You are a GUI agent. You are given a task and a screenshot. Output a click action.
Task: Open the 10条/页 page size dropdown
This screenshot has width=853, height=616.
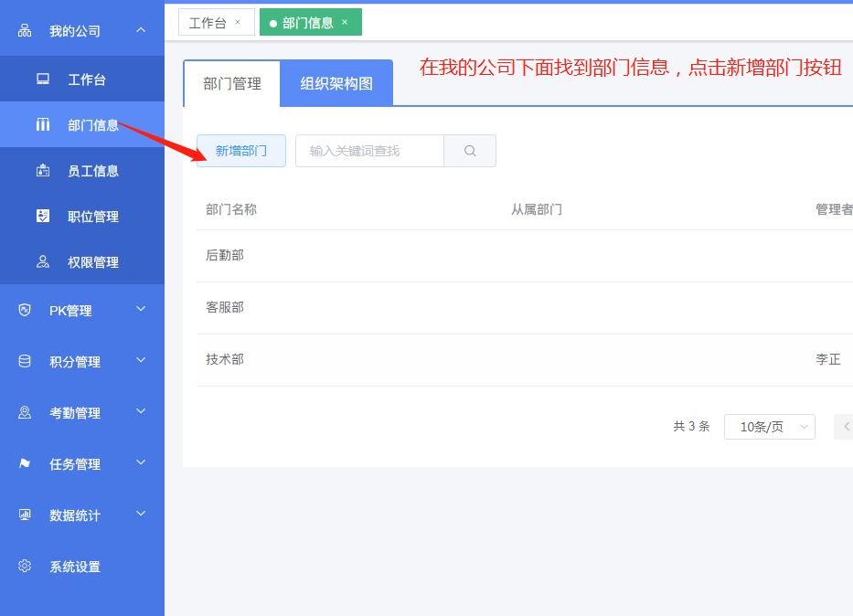[770, 427]
